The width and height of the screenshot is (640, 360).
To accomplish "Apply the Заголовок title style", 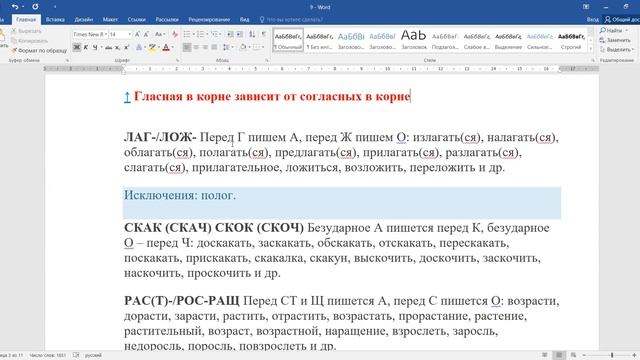I will (x=413, y=40).
